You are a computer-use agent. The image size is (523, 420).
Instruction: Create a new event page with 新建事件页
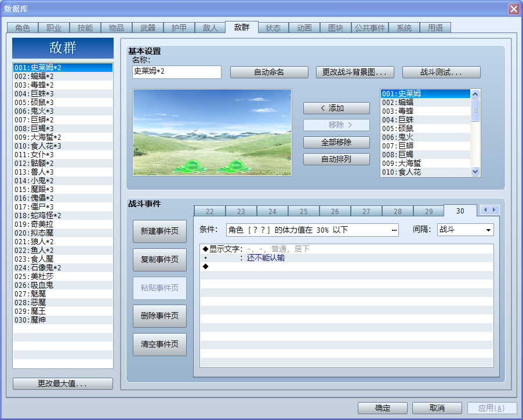tap(159, 231)
